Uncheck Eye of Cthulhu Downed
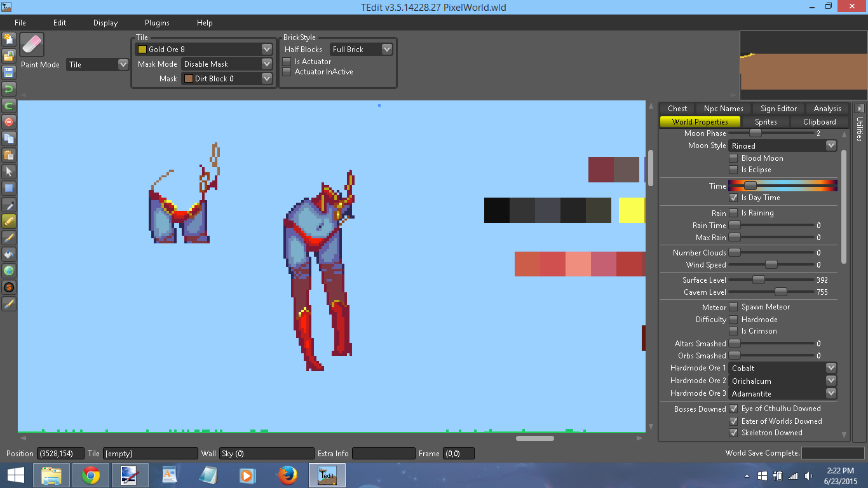The width and height of the screenshot is (868, 488). [x=733, y=409]
